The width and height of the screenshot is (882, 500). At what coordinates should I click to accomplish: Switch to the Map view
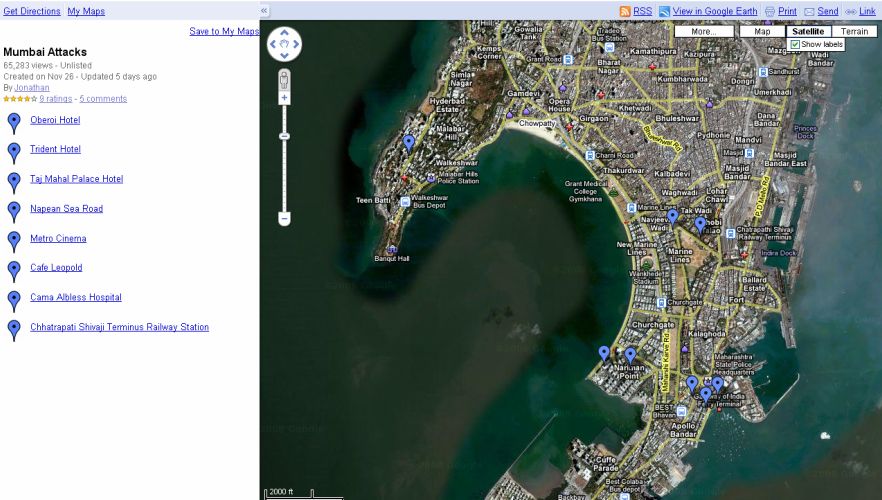click(x=762, y=32)
